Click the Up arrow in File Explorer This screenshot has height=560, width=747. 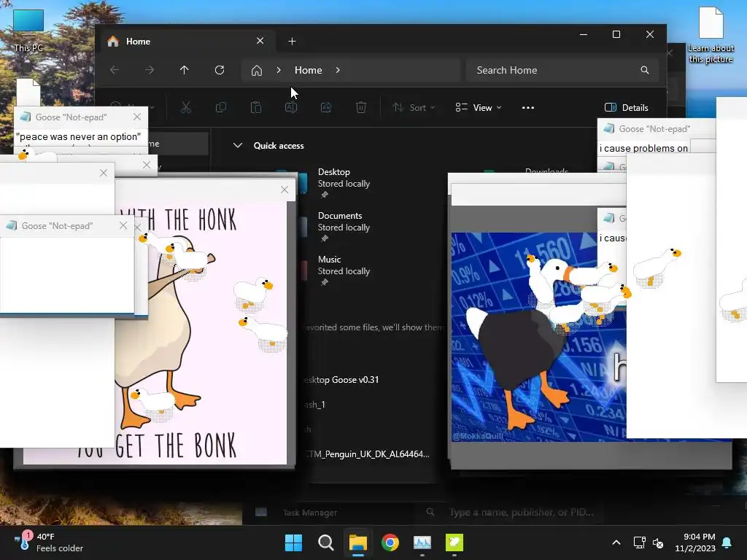click(185, 70)
